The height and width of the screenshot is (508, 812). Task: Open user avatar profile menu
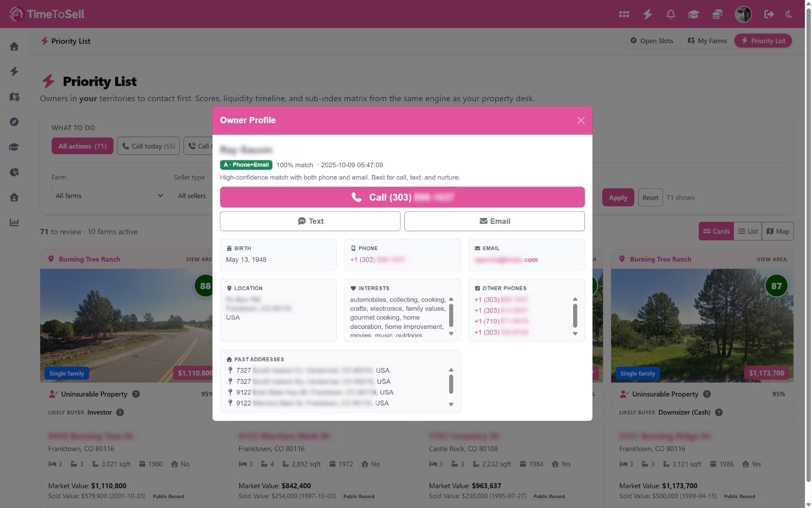[743, 14]
